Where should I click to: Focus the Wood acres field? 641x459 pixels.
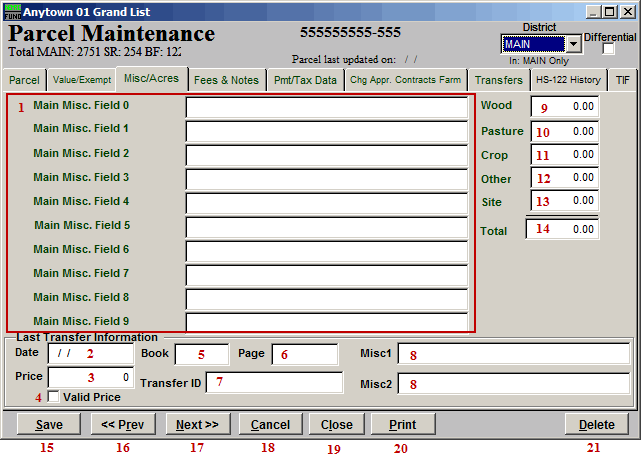(x=563, y=106)
